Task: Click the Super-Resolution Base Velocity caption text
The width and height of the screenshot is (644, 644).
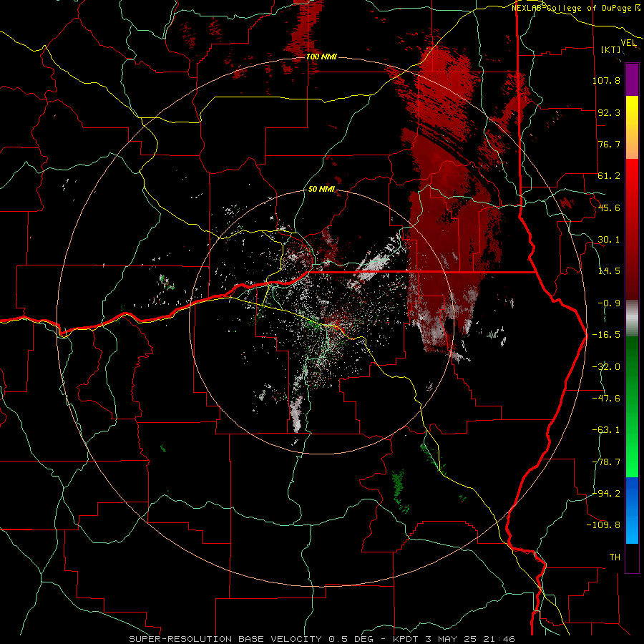Action: pyautogui.click(x=321, y=639)
